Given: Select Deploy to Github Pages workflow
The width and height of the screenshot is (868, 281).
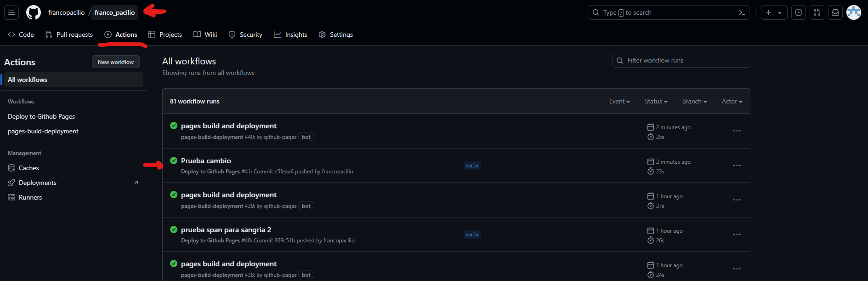Looking at the screenshot, I should (41, 116).
